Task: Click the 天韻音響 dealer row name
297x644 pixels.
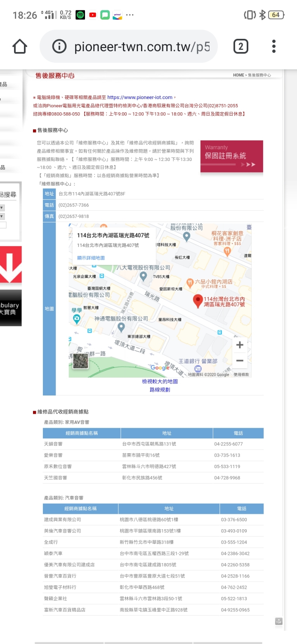Action: 53,444
